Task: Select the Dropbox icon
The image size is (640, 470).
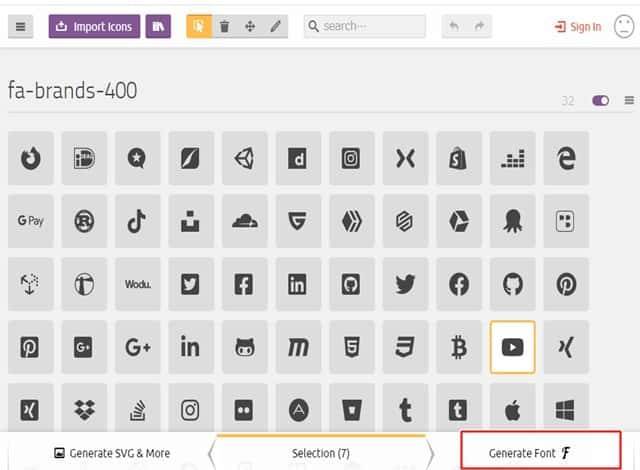Action: click(84, 409)
